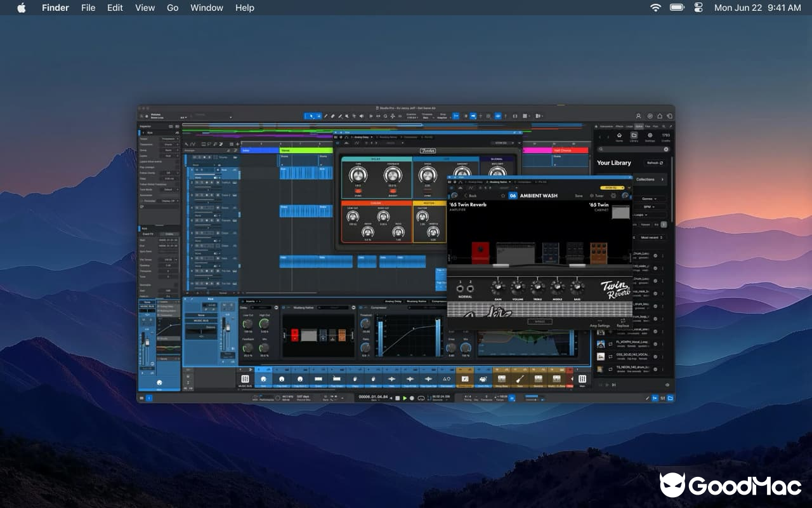Toggle the Sync switch under Time knob
The image size is (812, 508).
pyautogui.click(x=358, y=190)
